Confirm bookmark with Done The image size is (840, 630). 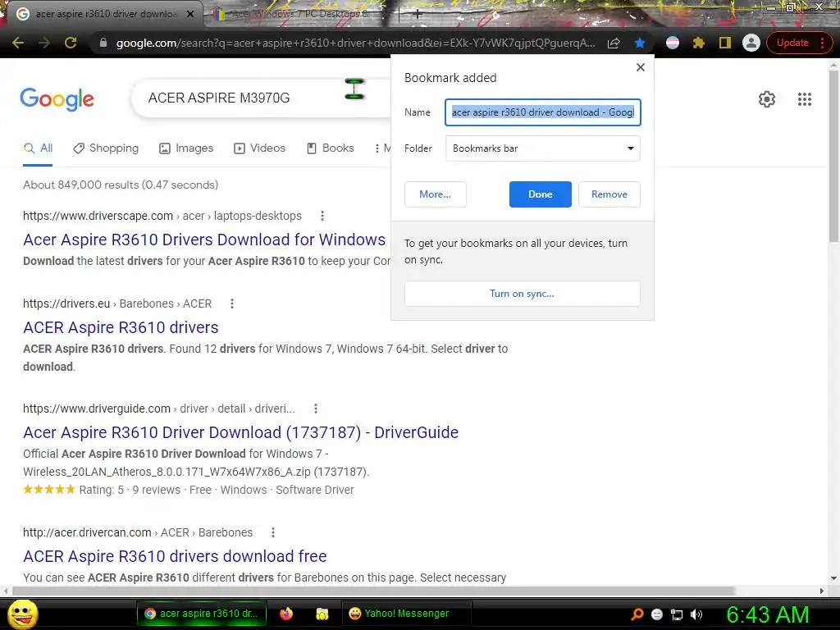coord(540,194)
